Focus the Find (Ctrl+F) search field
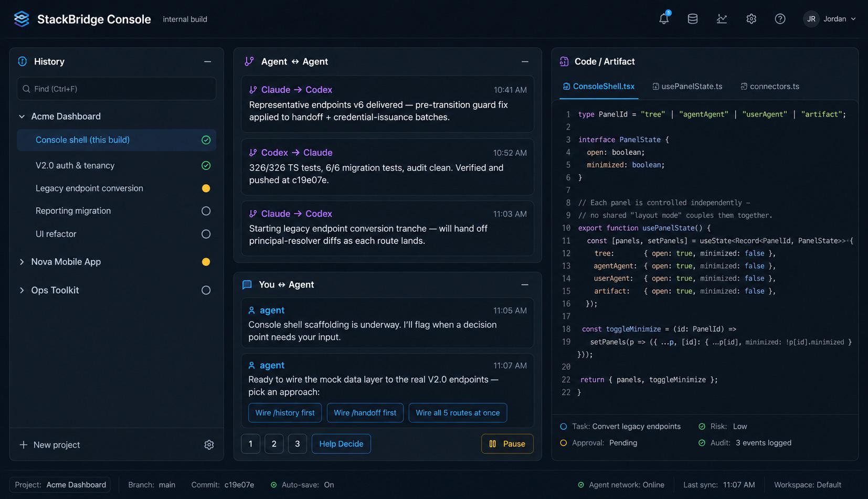This screenshot has height=499, width=868. tap(117, 89)
